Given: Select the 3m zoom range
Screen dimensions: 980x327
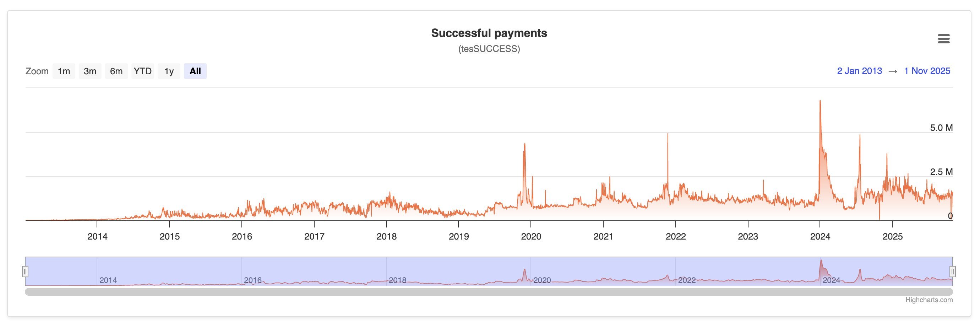Looking at the screenshot, I should [90, 71].
